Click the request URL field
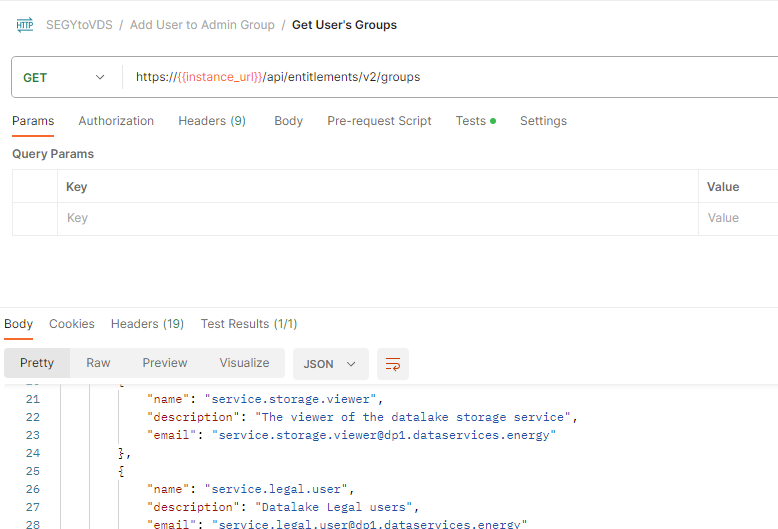The image size is (778, 529). coord(452,77)
